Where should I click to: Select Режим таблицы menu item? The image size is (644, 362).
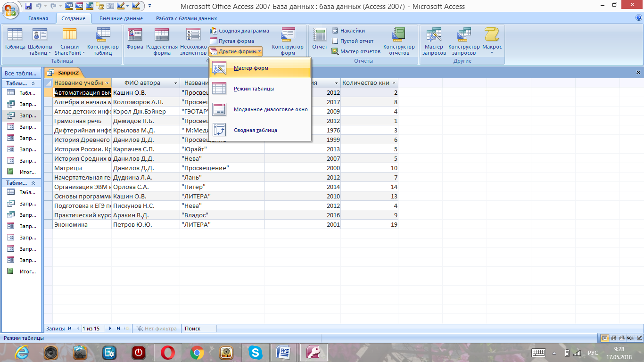[x=260, y=89]
